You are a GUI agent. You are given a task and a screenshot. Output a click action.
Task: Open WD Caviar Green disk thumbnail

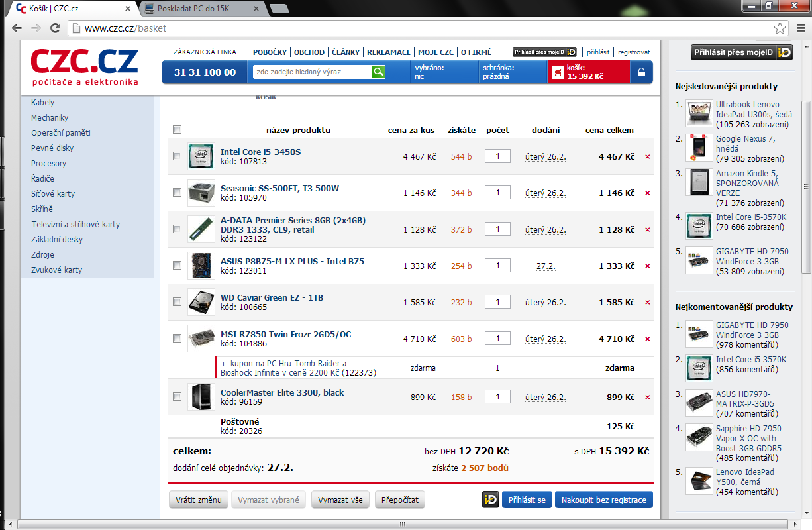201,302
